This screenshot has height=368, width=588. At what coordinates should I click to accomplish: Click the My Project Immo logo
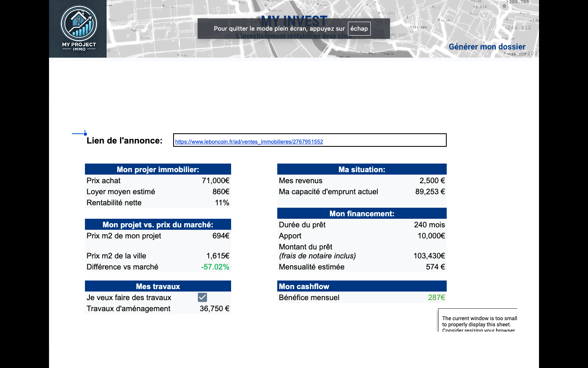point(78,29)
